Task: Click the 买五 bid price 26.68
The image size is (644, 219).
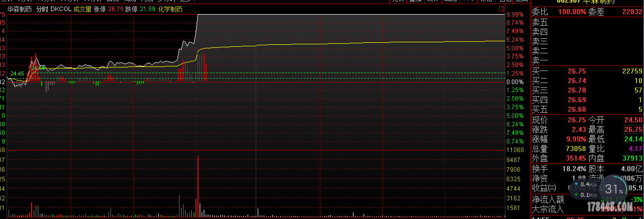Action: [577, 110]
